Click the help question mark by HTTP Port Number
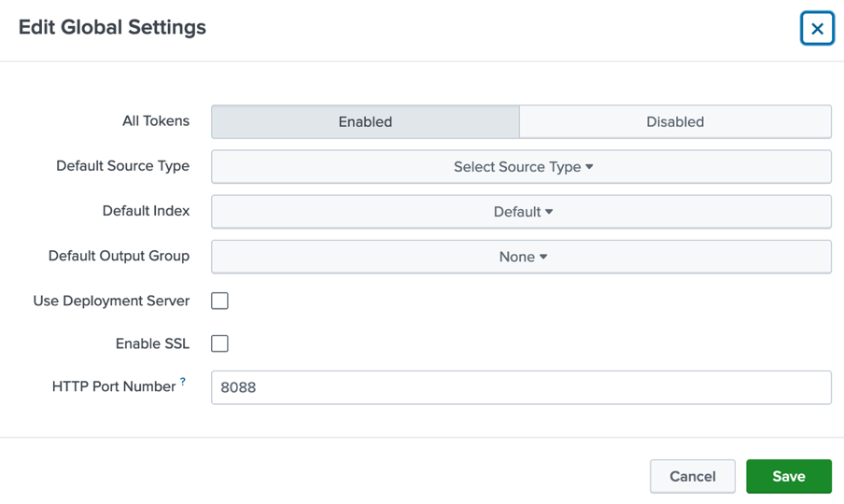Viewport: 844px width, 504px height. [x=183, y=382]
